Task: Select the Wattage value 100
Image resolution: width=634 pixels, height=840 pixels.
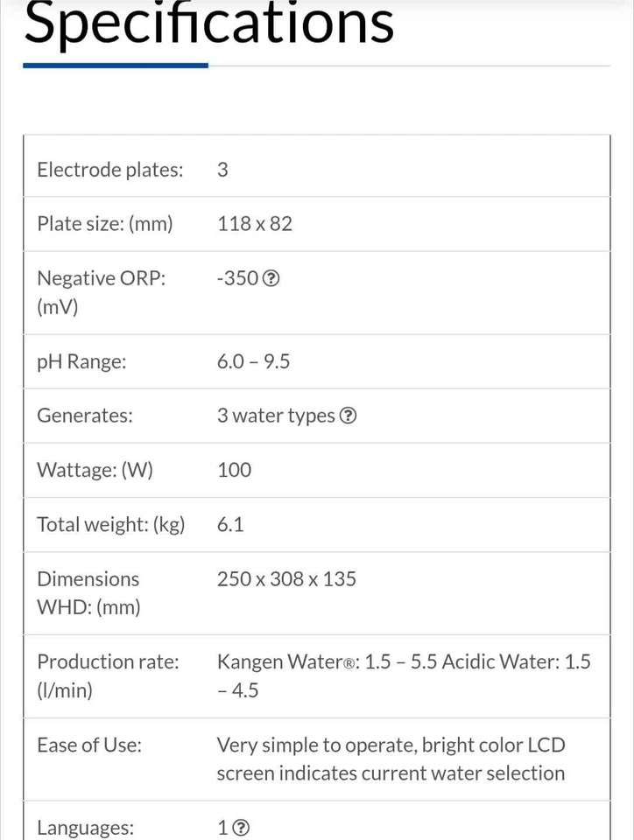Action: 234,471
